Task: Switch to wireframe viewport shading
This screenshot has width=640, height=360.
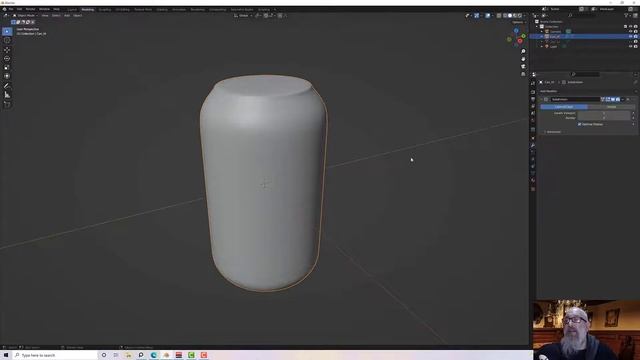Action: pyautogui.click(x=505, y=16)
